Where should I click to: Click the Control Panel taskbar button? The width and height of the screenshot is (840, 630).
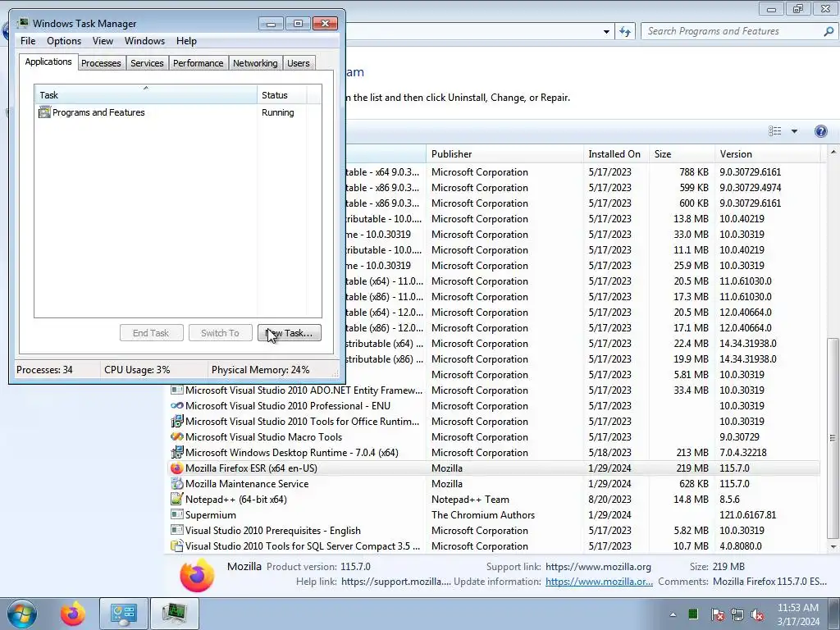click(124, 614)
